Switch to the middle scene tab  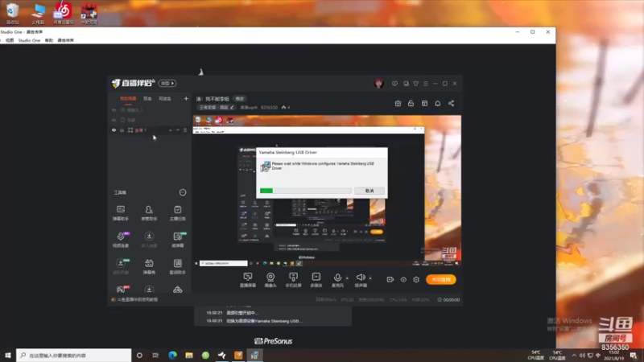click(147, 98)
